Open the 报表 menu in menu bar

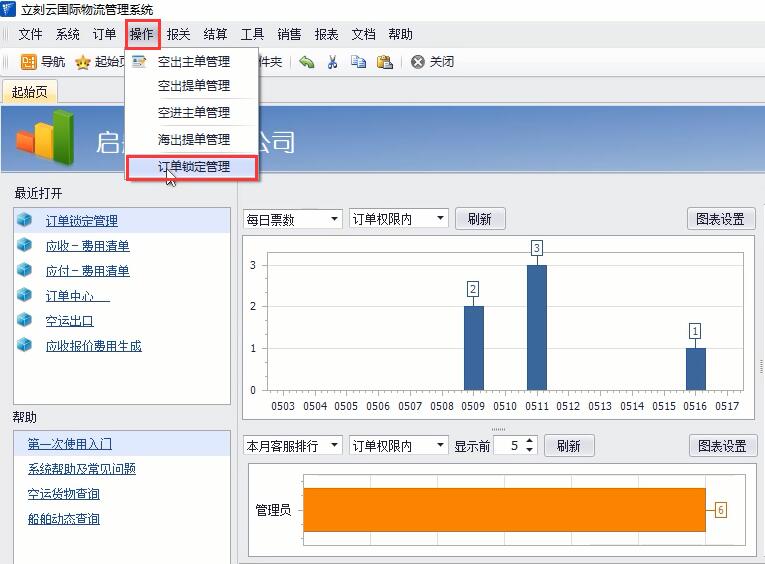[326, 34]
